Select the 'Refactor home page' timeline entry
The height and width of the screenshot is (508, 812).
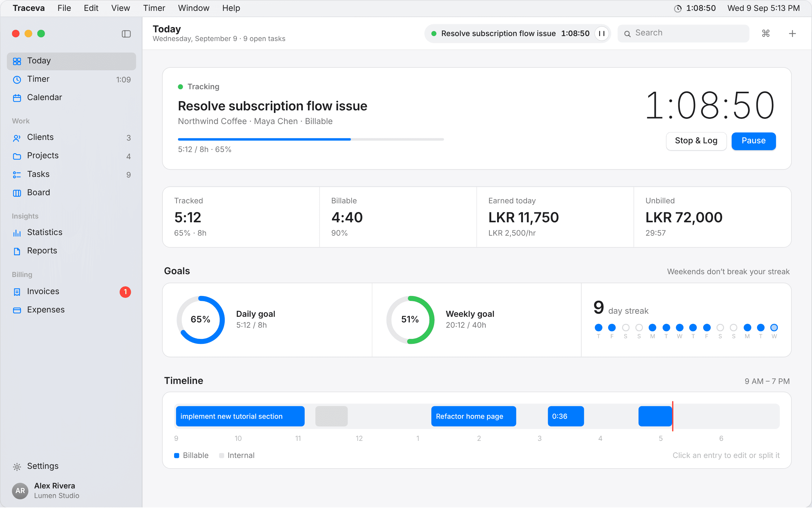474,416
